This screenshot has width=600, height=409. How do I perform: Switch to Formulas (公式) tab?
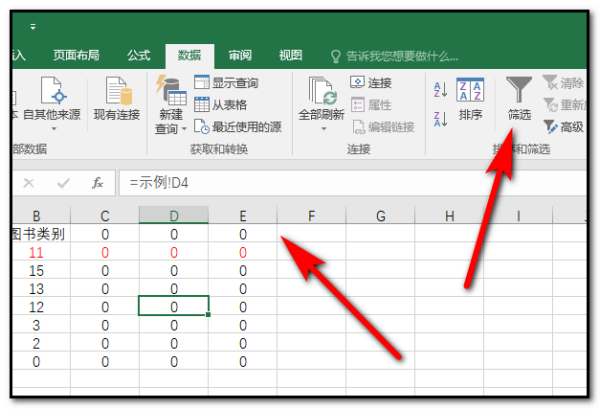click(139, 55)
